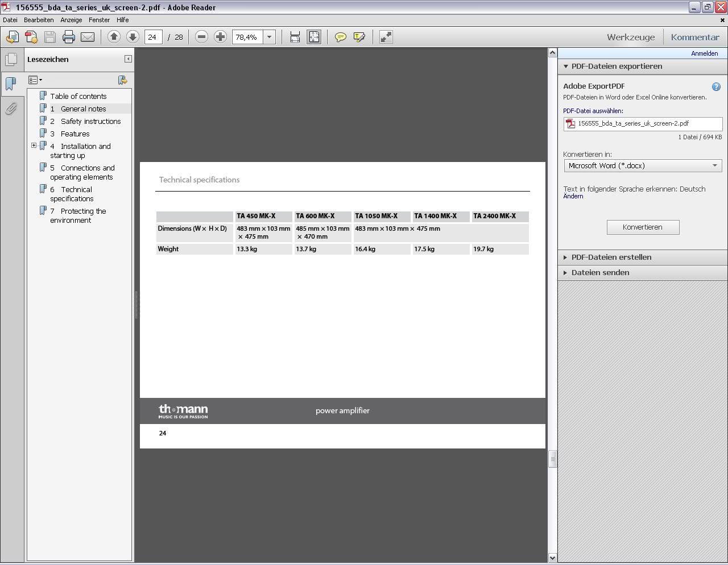Collapse PDF-Dateien exportieren section
Screen dimensions: 728x565
pyautogui.click(x=566, y=67)
